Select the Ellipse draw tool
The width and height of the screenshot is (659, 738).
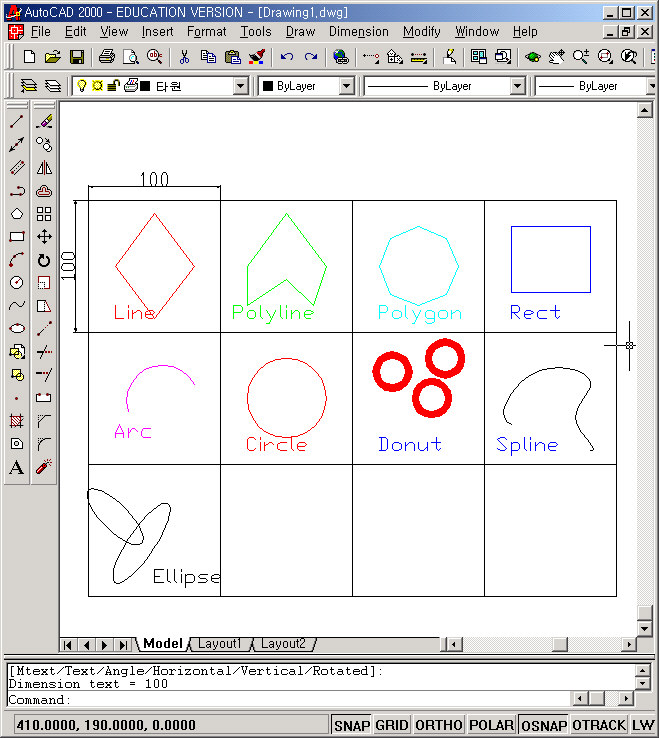17,329
